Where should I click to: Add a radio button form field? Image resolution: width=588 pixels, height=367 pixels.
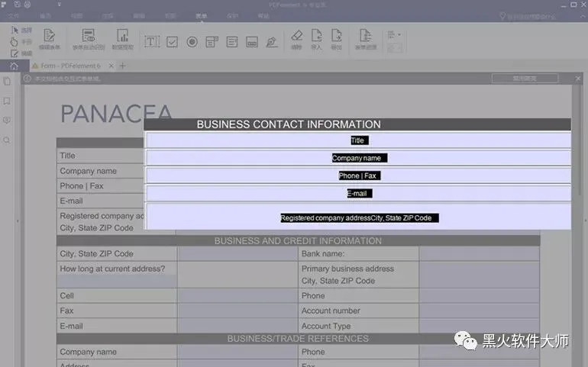pyautogui.click(x=192, y=42)
